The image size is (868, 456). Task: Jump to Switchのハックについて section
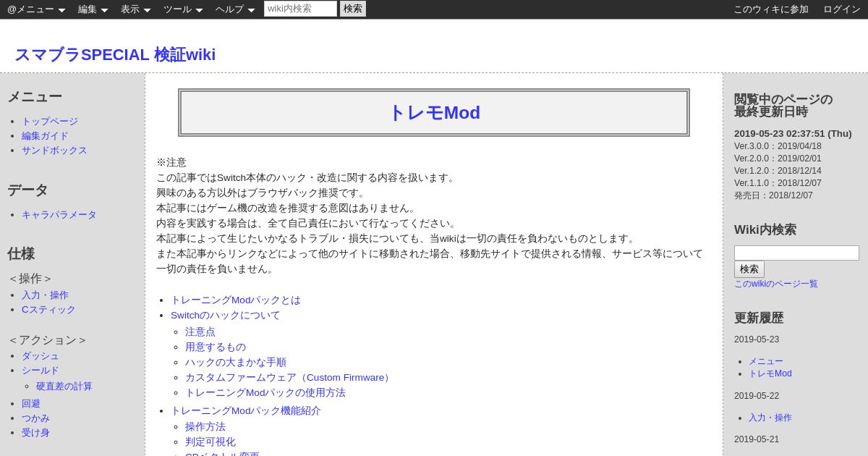click(226, 316)
